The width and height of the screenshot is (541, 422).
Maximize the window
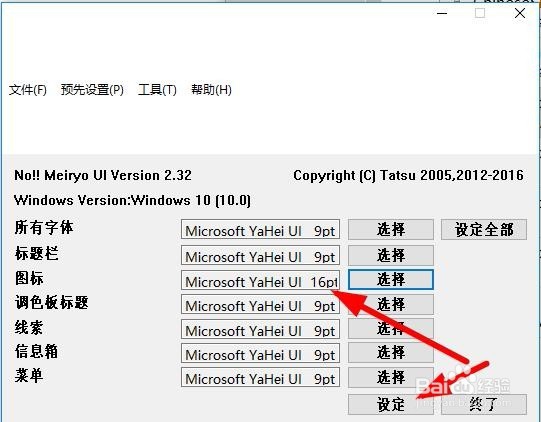pos(480,13)
